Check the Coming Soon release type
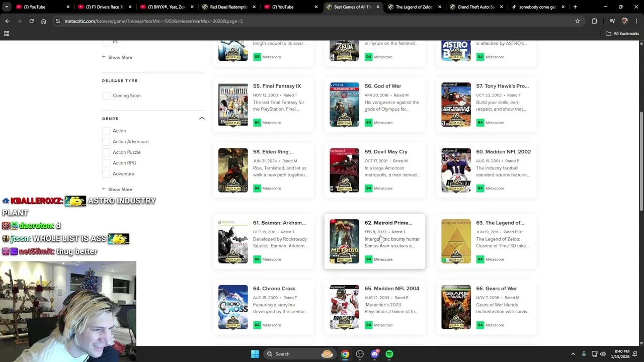 (106, 96)
